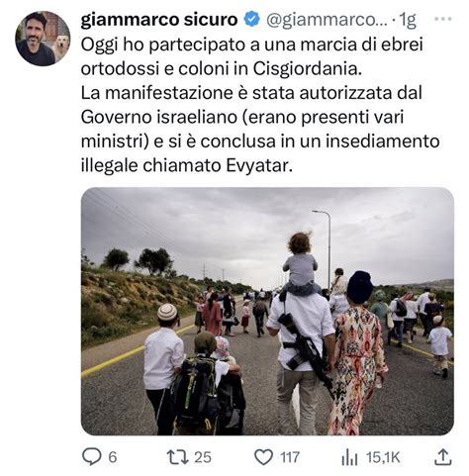This screenshot has height=476, width=469.
Task: Like the tweet with heart icon
Action: (263, 457)
